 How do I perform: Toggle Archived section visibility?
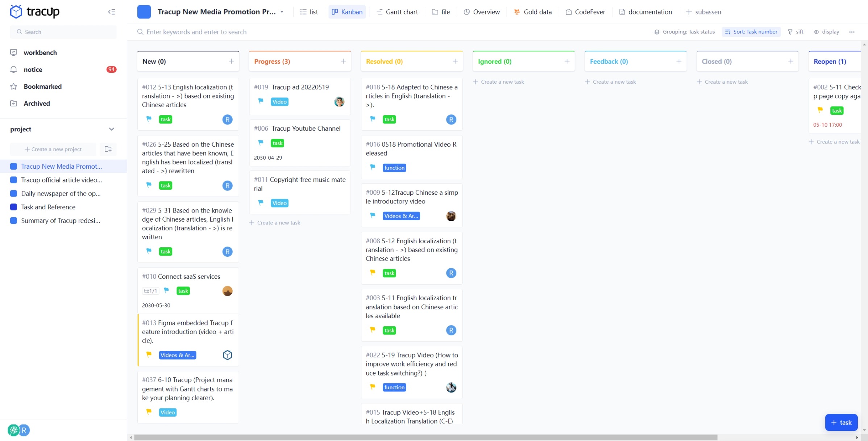[36, 103]
